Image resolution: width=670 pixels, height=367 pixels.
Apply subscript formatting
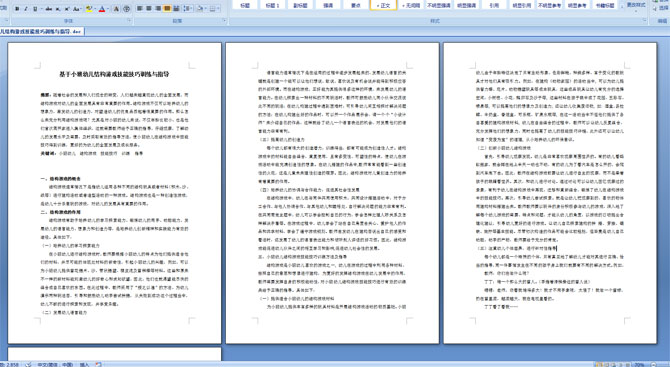tap(58, 9)
